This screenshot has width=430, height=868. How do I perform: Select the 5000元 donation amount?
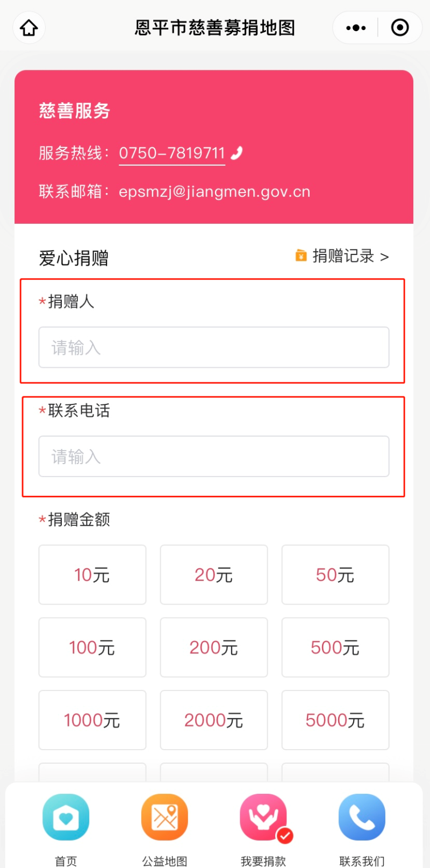(335, 720)
